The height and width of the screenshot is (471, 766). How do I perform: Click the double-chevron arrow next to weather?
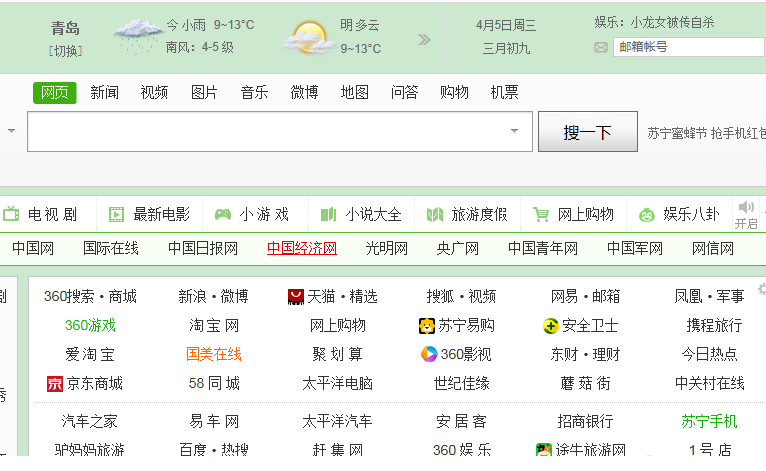pos(424,40)
